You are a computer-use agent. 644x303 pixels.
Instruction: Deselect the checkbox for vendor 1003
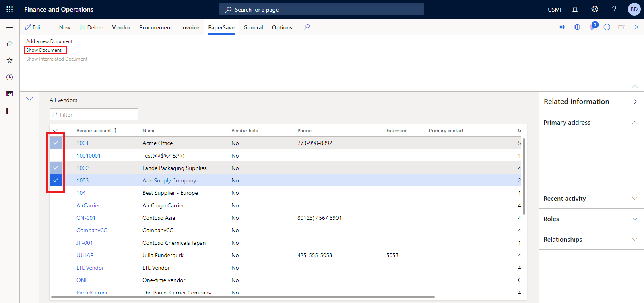56,180
